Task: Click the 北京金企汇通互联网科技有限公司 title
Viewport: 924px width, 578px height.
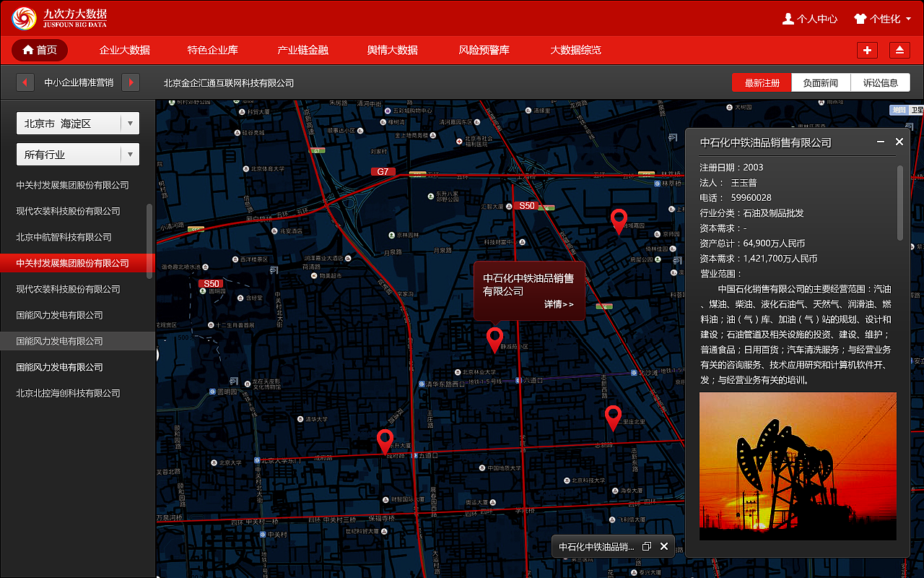Action: point(229,83)
